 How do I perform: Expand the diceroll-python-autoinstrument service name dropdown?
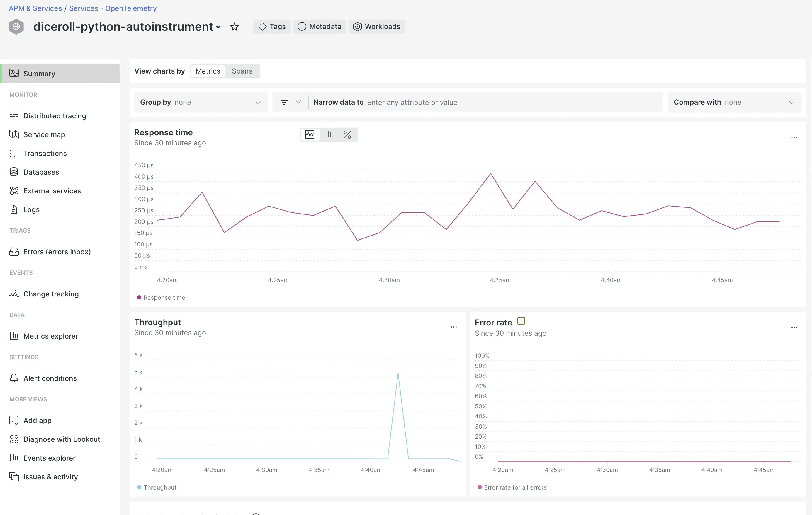[x=218, y=27]
